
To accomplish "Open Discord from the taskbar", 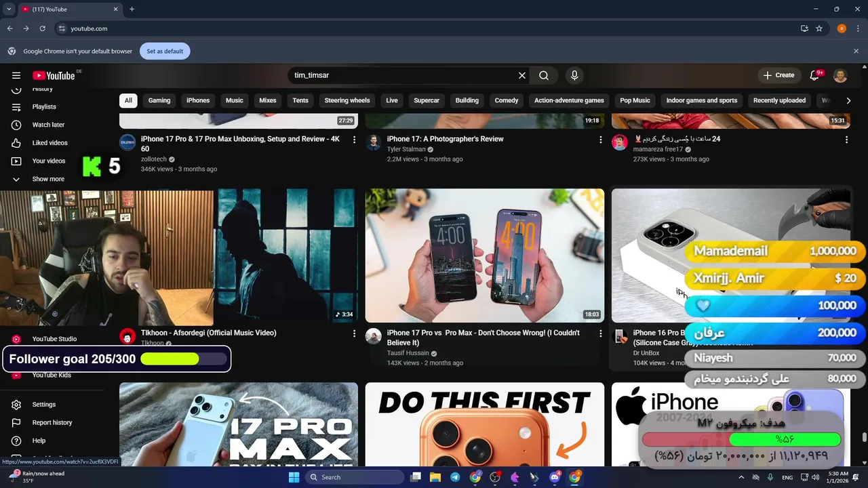I will 554,477.
